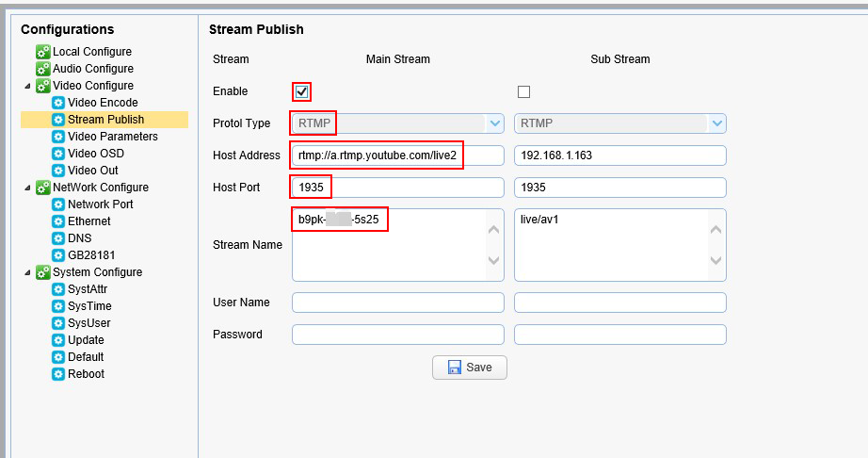
Task: Click the Local Configure gear icon
Action: [x=43, y=52]
